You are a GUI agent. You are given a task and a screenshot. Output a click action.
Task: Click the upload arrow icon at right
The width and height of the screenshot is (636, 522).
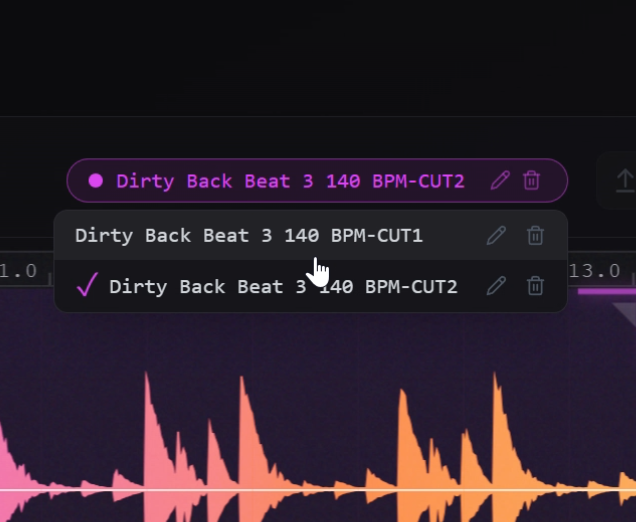coord(624,181)
